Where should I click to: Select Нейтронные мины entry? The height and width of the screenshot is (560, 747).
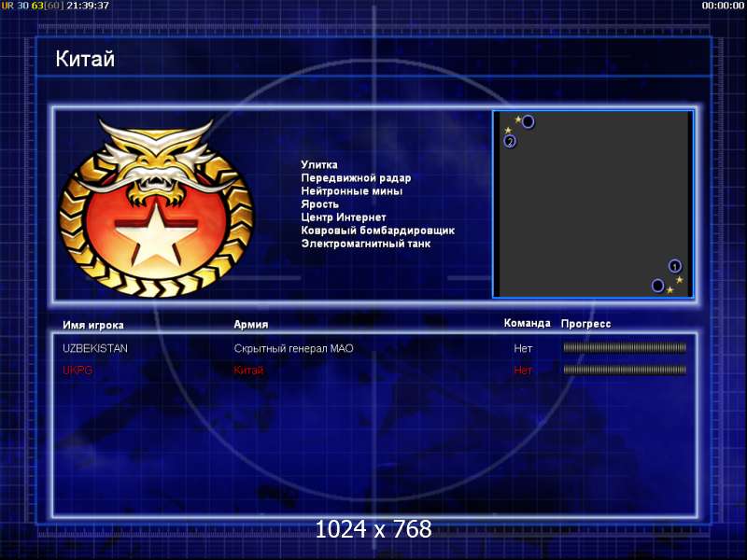click(x=352, y=191)
